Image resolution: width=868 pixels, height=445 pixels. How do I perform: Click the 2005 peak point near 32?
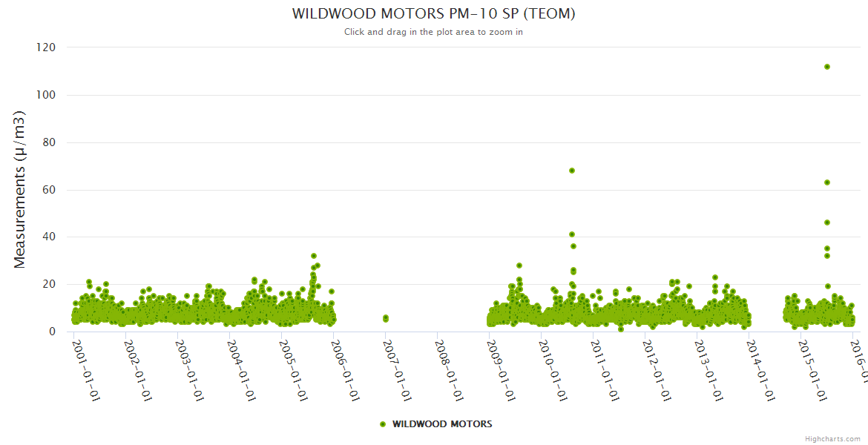(x=314, y=256)
